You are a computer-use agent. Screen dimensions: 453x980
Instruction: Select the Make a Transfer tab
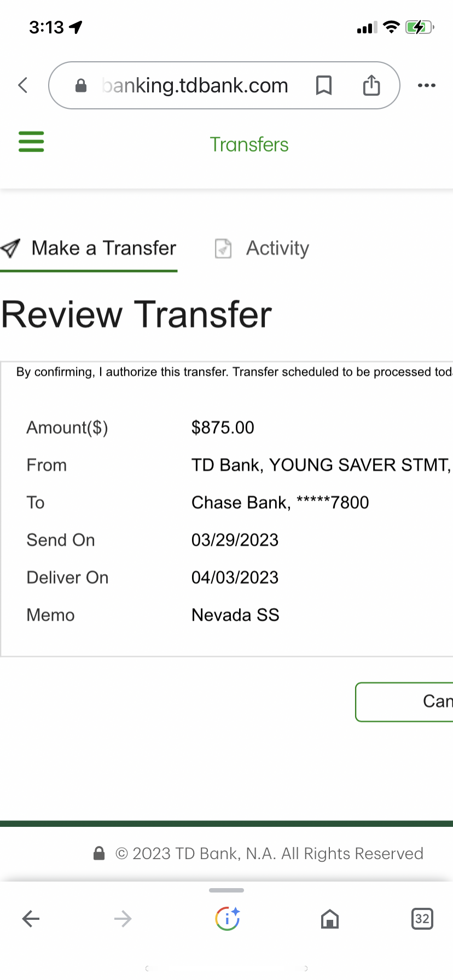pos(103,248)
